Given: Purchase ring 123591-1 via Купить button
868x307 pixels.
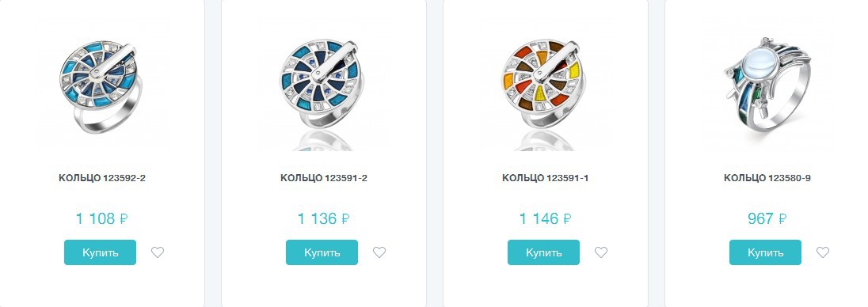Looking at the screenshot, I should tap(543, 252).
